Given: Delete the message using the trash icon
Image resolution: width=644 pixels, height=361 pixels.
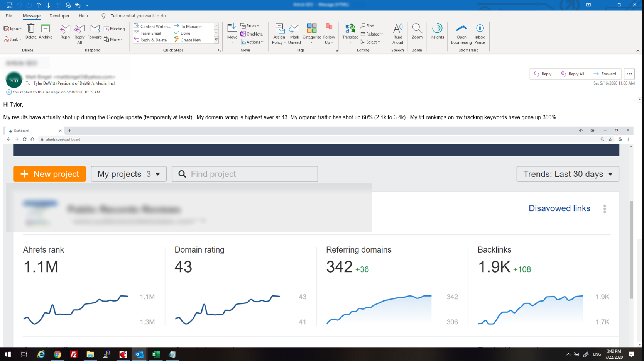Looking at the screenshot, I should (x=31, y=32).
